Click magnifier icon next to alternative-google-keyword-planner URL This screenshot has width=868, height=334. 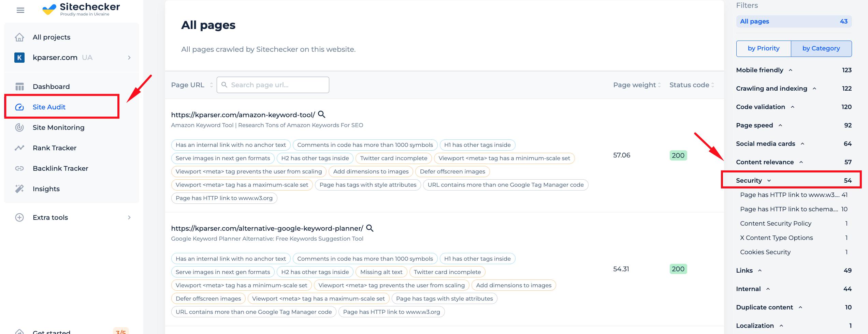[370, 228]
